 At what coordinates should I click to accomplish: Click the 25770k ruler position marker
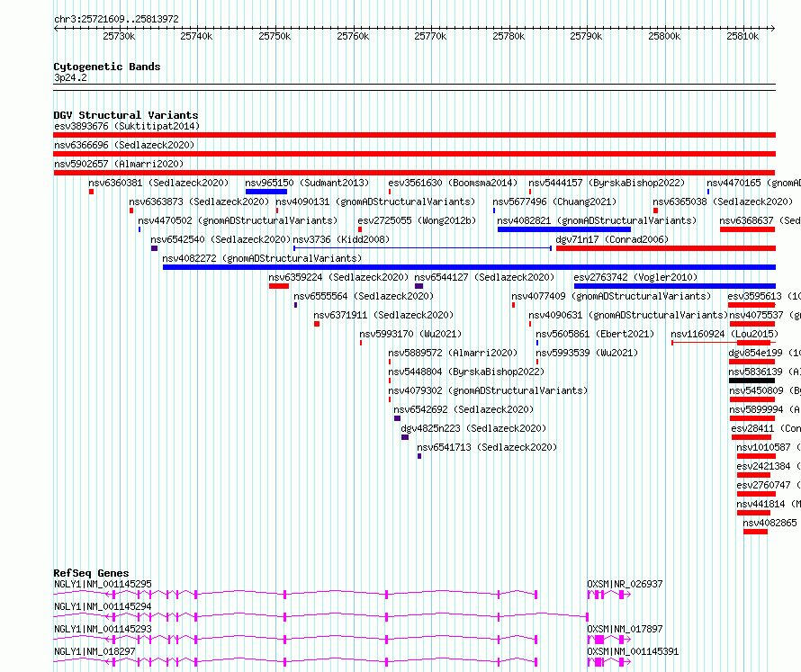pyautogui.click(x=430, y=36)
